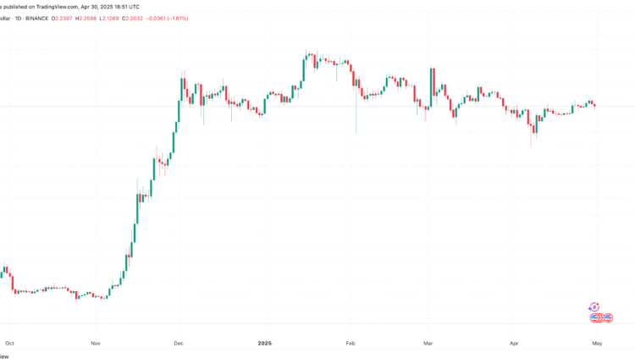Click the Oct label on time axis
The width and height of the screenshot is (635, 364).
[x=9, y=344]
